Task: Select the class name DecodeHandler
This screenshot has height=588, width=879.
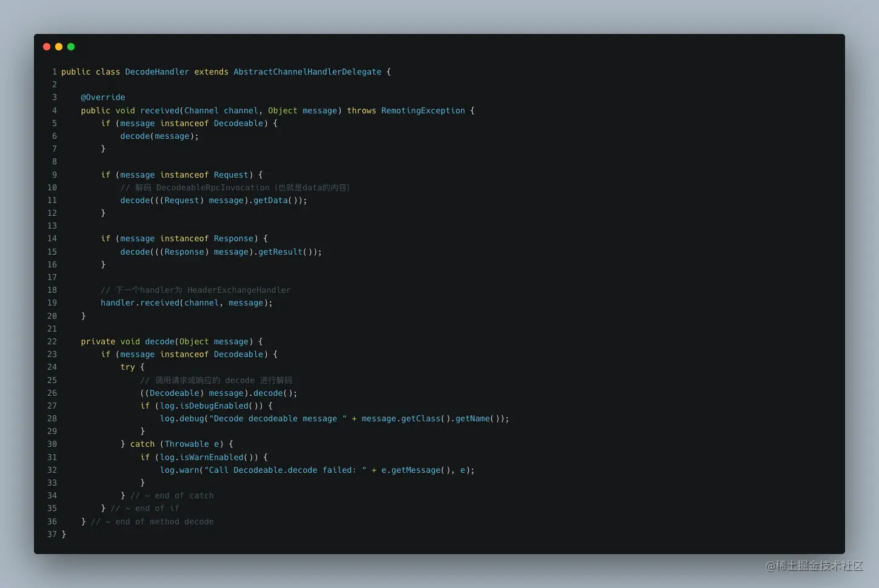Action: [157, 72]
